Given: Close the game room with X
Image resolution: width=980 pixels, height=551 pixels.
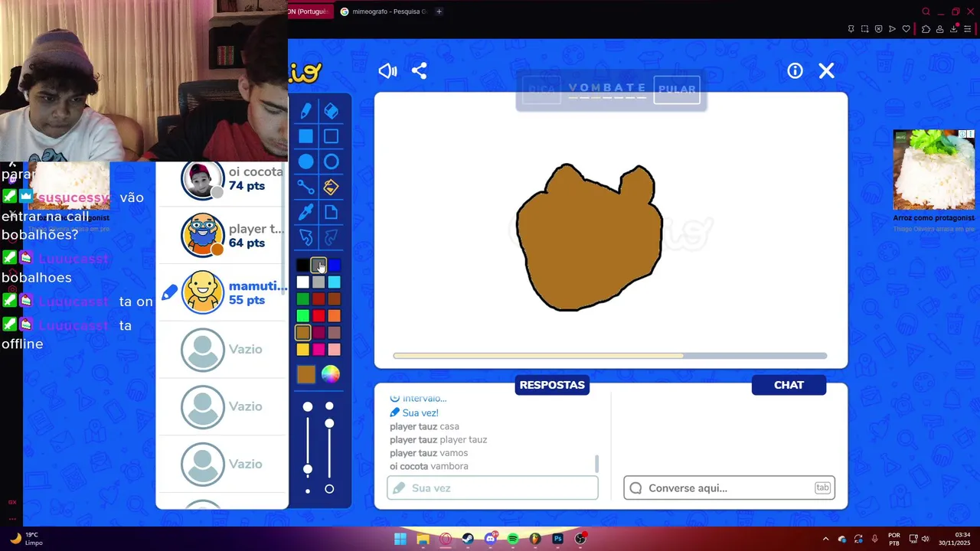Looking at the screenshot, I should pos(826,71).
